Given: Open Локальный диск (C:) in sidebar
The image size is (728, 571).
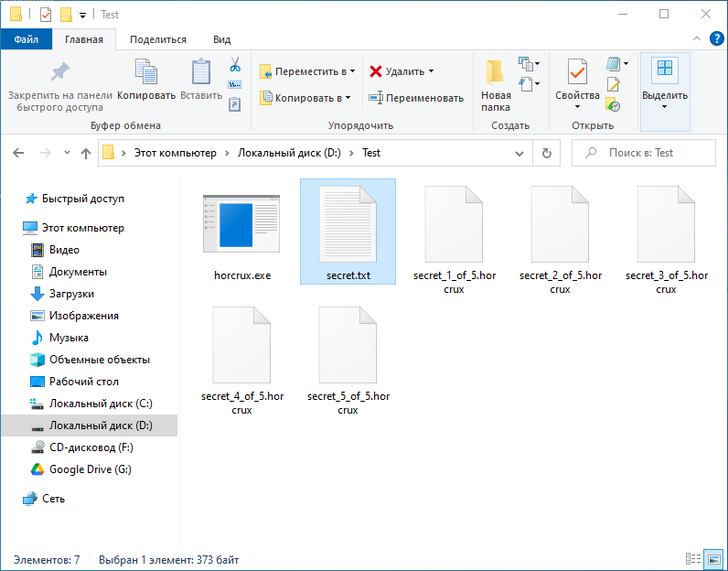Looking at the screenshot, I should [92, 404].
